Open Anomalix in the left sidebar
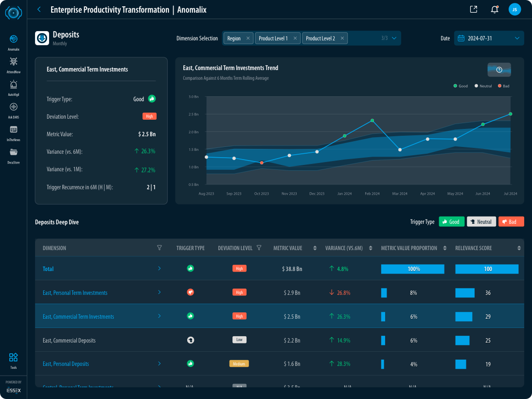Image resolution: width=532 pixels, height=399 pixels. (14, 39)
